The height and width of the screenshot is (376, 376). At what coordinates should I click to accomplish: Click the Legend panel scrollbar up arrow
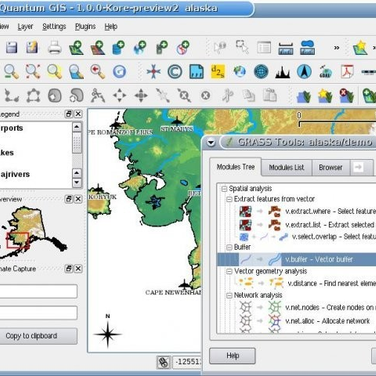click(x=77, y=127)
